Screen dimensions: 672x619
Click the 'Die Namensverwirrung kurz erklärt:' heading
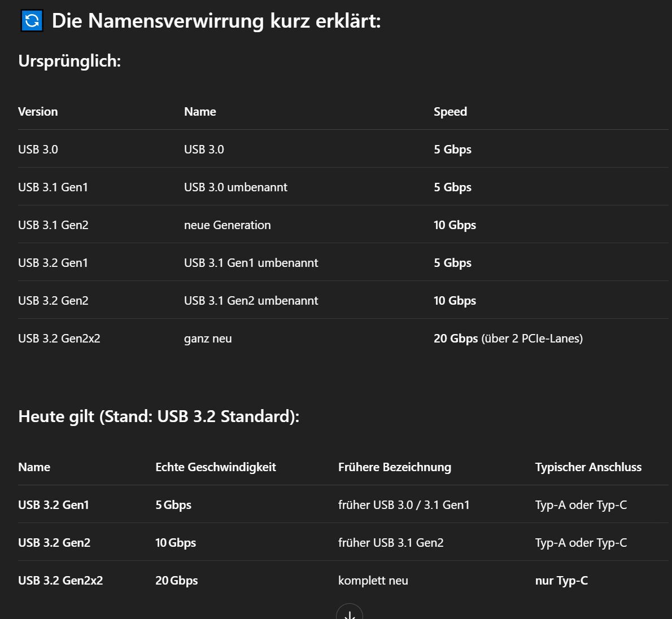216,20
